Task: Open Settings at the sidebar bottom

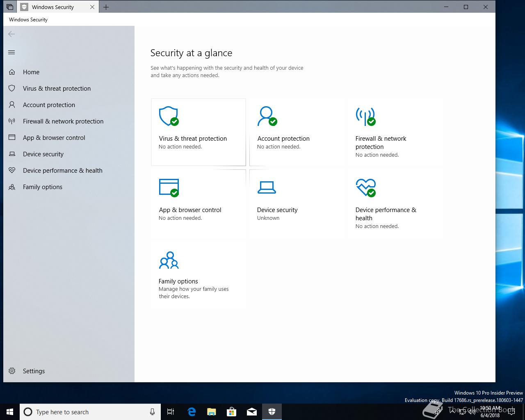Action: (69, 371)
